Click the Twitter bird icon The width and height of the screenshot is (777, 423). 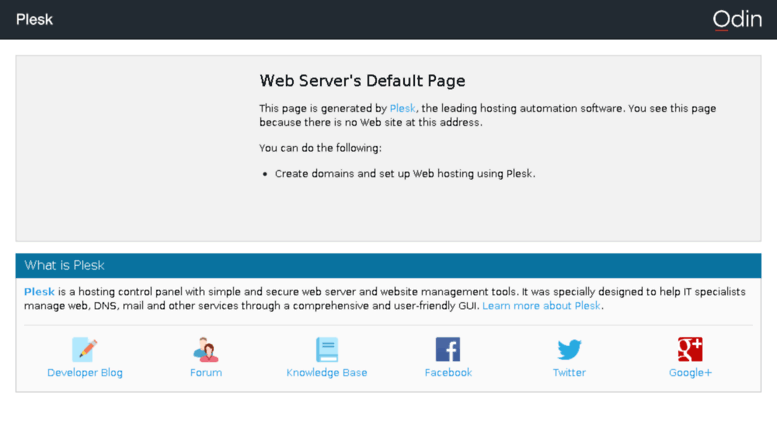pyautogui.click(x=569, y=349)
